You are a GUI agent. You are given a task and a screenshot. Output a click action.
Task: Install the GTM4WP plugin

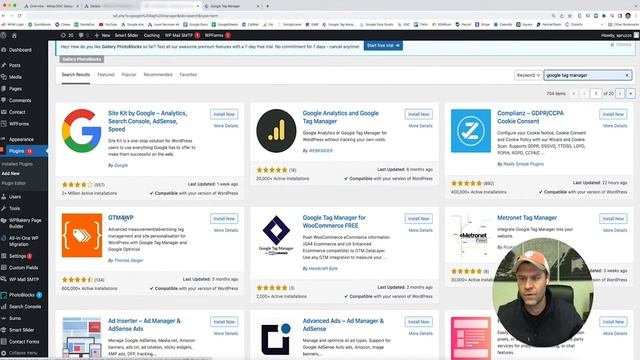[224, 219]
